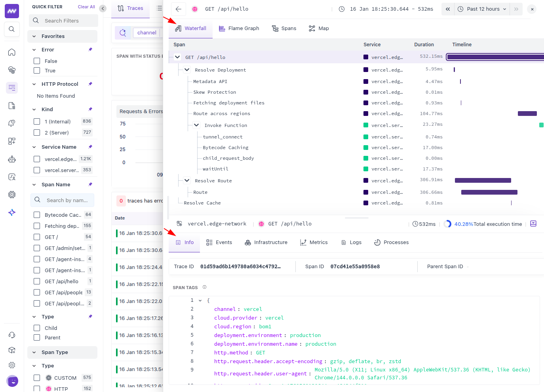Image resolution: width=544 pixels, height=392 pixels.
Task: Click the Resolve Route timeline bar
Action: click(483, 180)
